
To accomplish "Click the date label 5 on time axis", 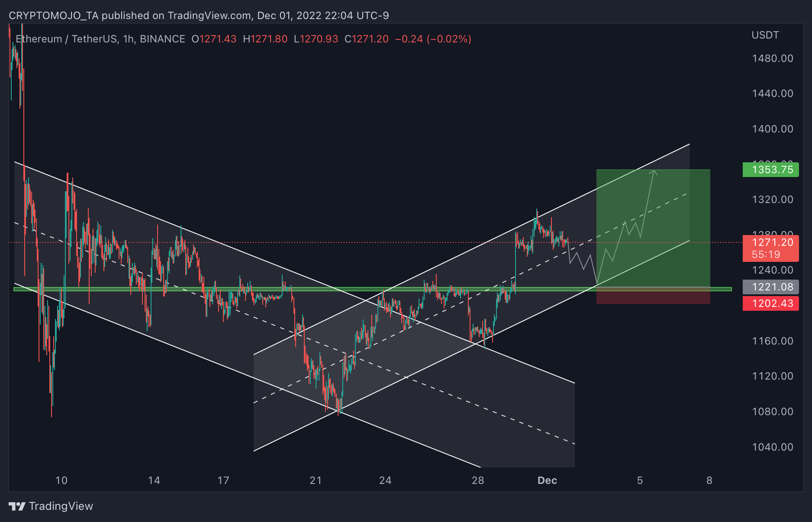I will coord(640,480).
